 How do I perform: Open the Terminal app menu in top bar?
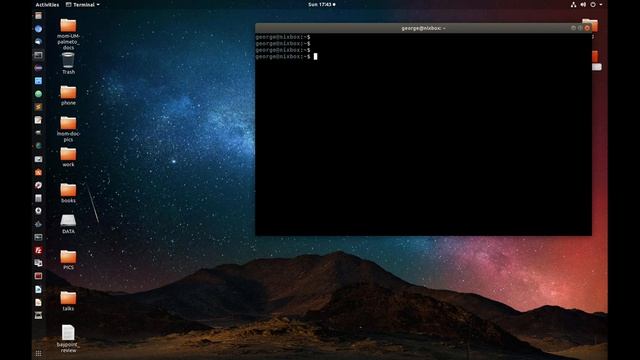[83, 4]
